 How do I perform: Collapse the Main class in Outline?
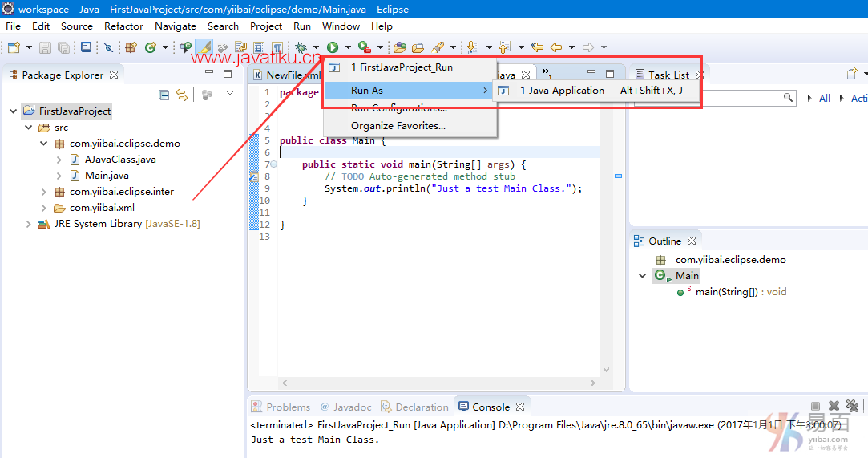pos(642,276)
